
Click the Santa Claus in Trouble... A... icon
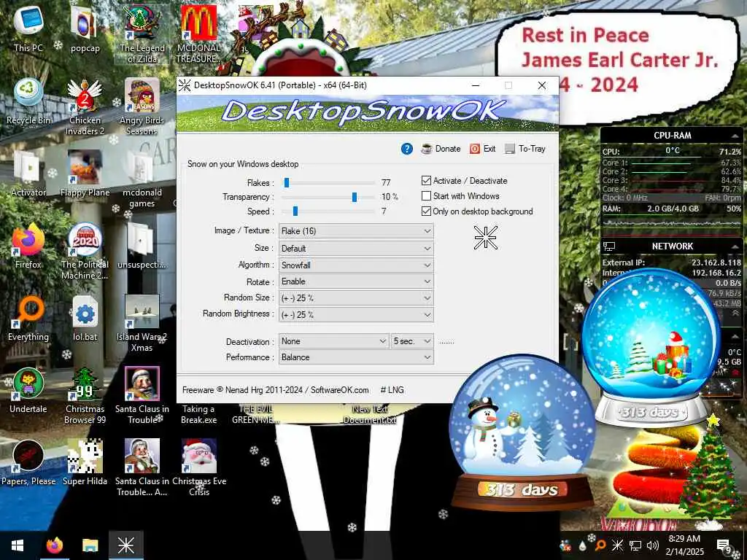(142, 468)
